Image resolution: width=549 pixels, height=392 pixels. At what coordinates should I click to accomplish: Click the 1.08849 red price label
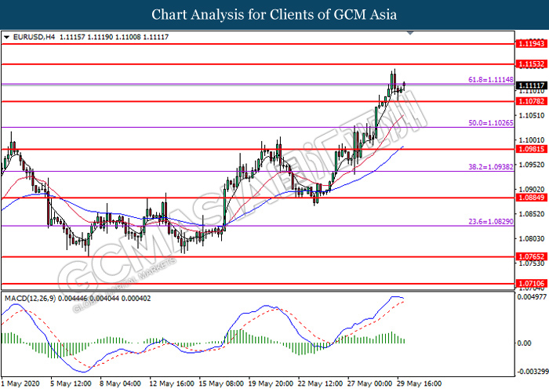[x=531, y=198]
